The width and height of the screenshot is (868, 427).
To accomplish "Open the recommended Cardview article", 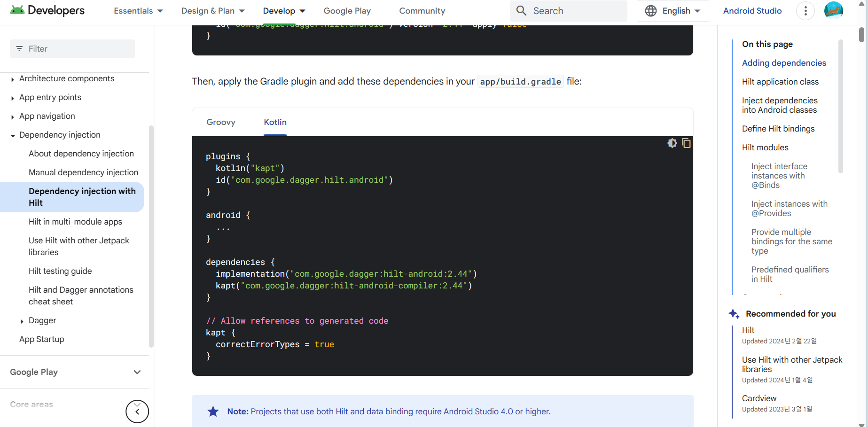I will (759, 398).
